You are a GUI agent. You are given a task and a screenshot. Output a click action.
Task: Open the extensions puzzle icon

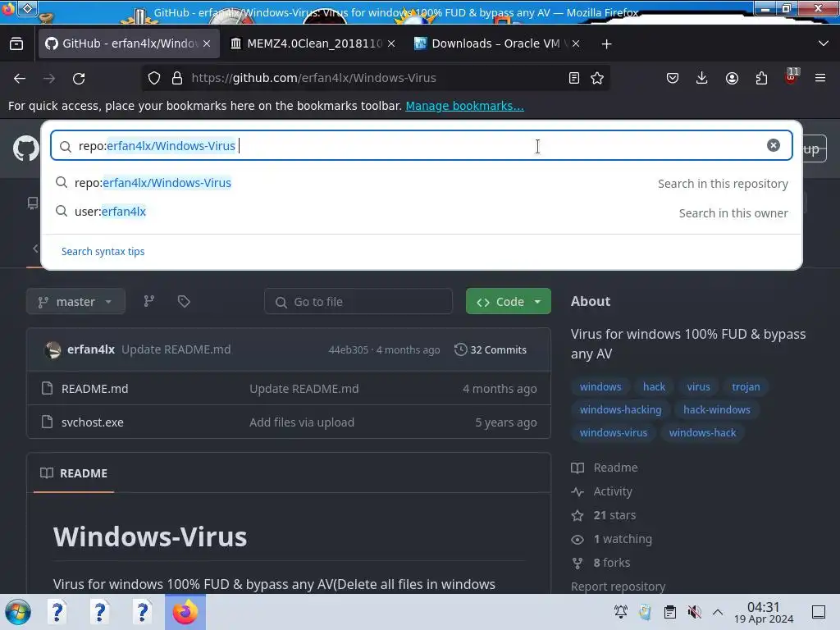tap(761, 78)
